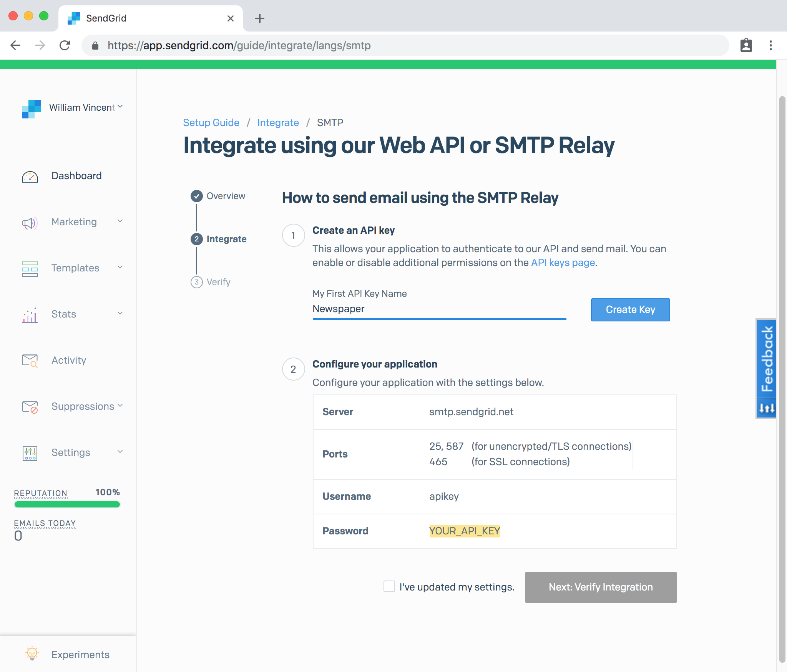Click the SendGrid tab favicon
Image resolution: width=787 pixels, height=672 pixels.
[73, 18]
